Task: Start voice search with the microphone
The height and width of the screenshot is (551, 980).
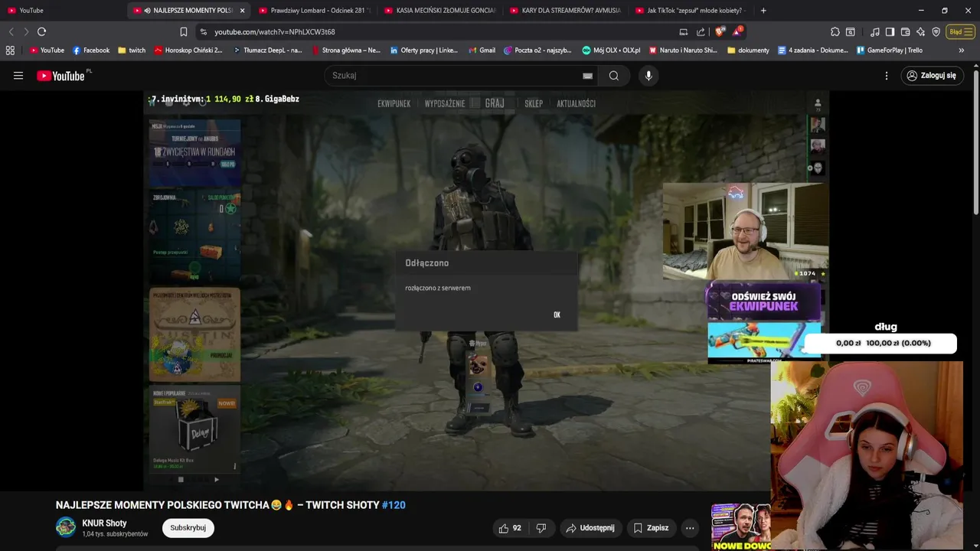Action: [648, 76]
